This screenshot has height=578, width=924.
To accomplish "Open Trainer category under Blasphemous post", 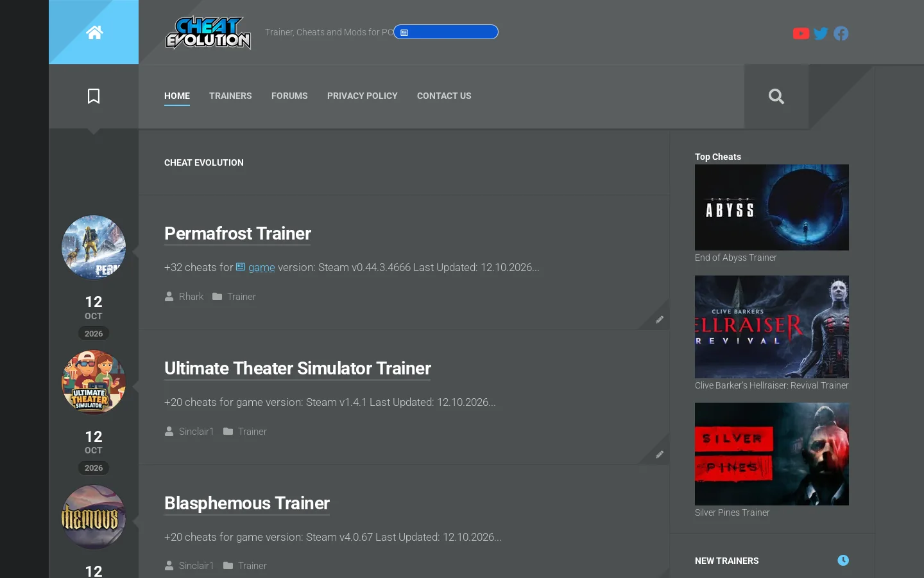I will (252, 566).
